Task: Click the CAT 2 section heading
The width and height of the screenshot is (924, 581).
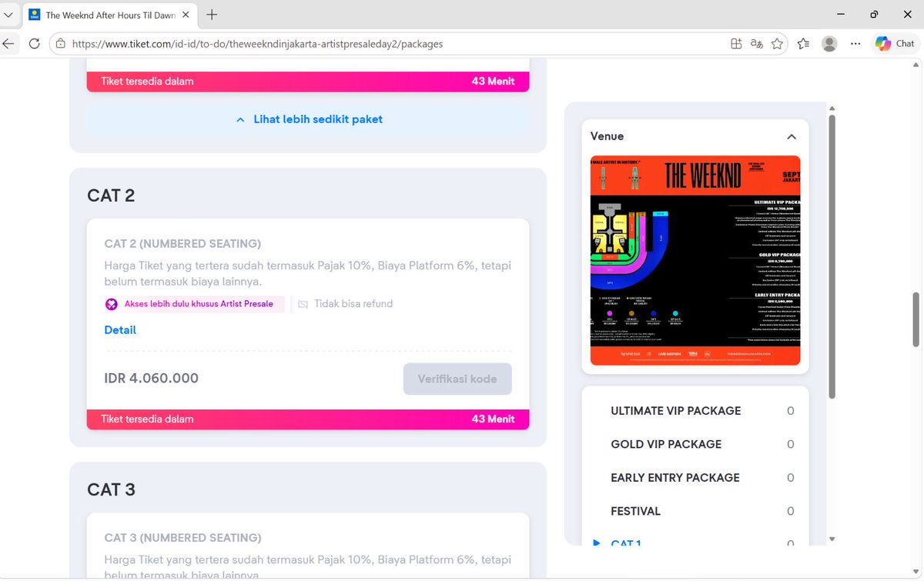Action: click(111, 195)
